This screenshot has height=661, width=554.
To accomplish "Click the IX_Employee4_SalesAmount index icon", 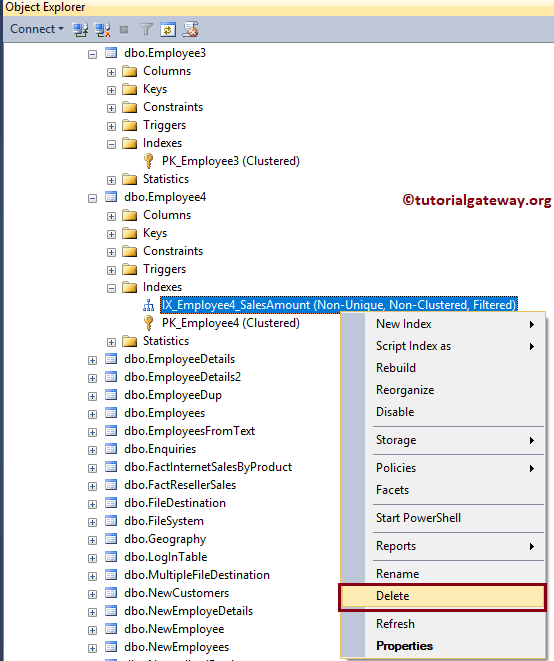I will click(148, 305).
